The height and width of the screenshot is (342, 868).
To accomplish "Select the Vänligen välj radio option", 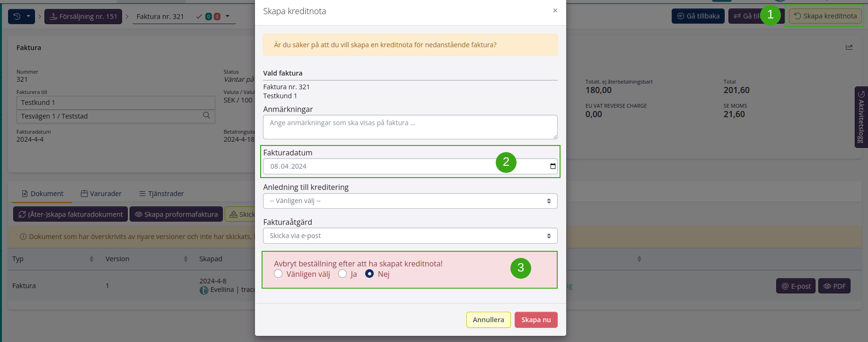I will (x=278, y=274).
